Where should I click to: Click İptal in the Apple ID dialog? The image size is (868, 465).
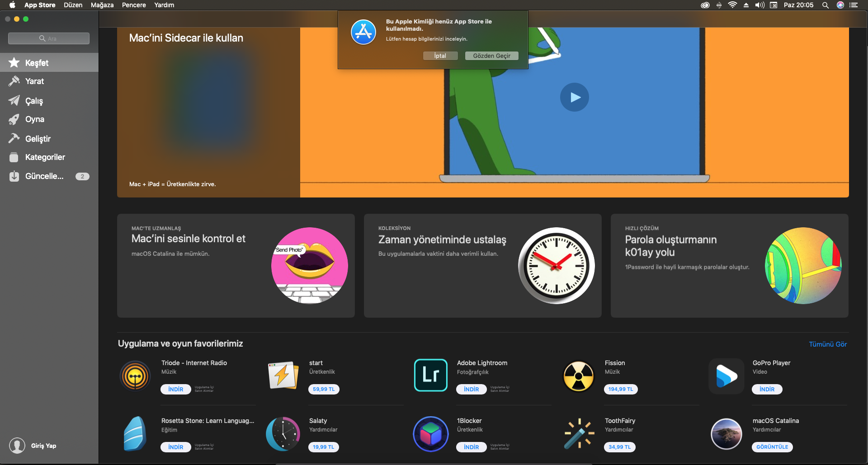[440, 56]
